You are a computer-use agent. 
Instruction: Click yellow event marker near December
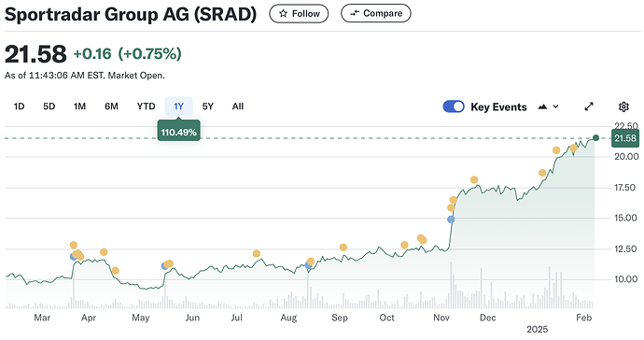click(474, 179)
